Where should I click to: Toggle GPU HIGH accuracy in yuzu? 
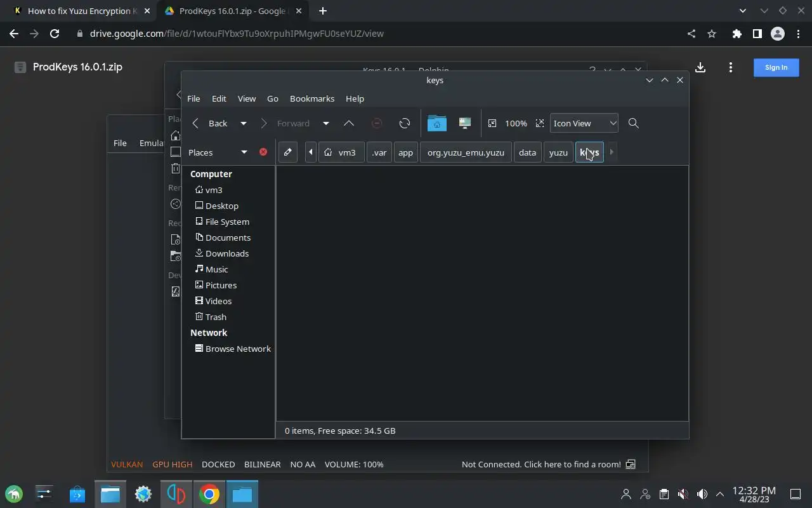pyautogui.click(x=173, y=464)
